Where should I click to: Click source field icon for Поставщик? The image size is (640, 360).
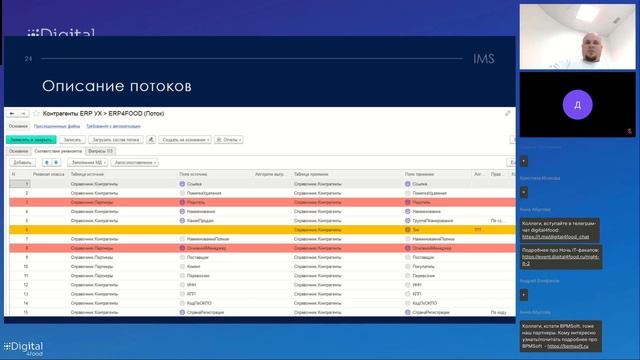click(x=182, y=258)
